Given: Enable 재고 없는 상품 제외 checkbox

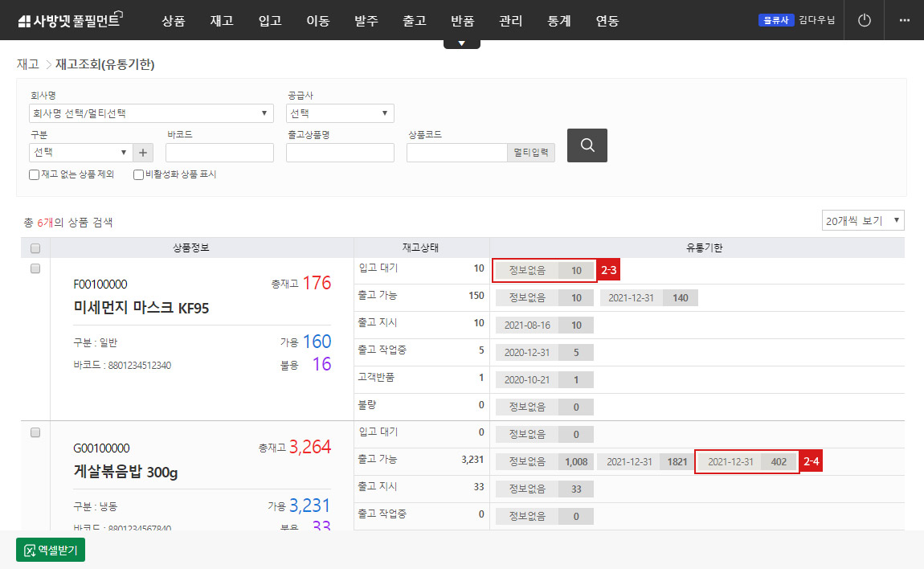Looking at the screenshot, I should click(x=33, y=174).
